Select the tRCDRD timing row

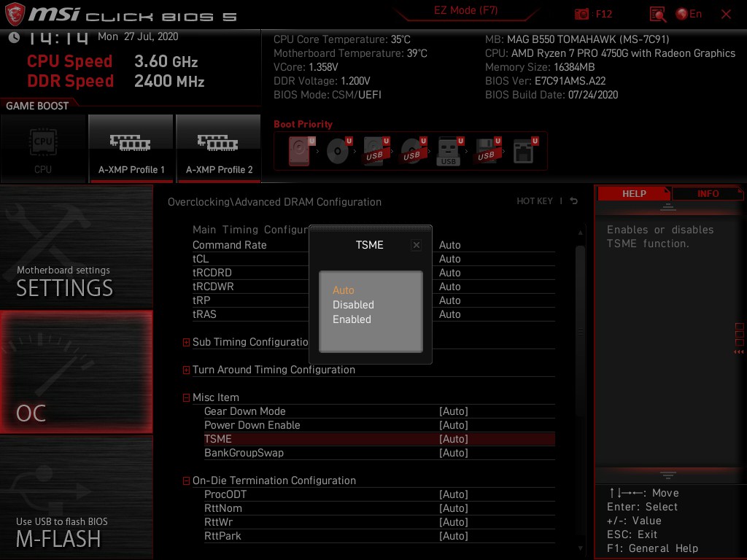click(373, 273)
